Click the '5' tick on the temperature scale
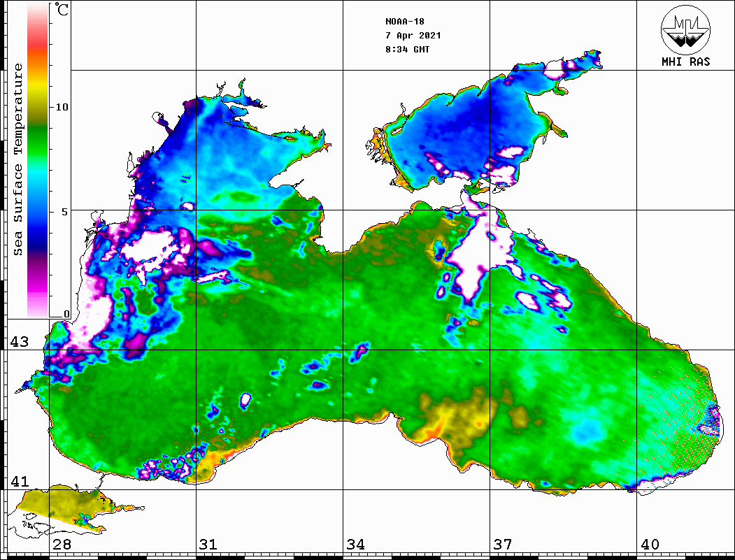This screenshot has height=560, width=735. (x=65, y=211)
